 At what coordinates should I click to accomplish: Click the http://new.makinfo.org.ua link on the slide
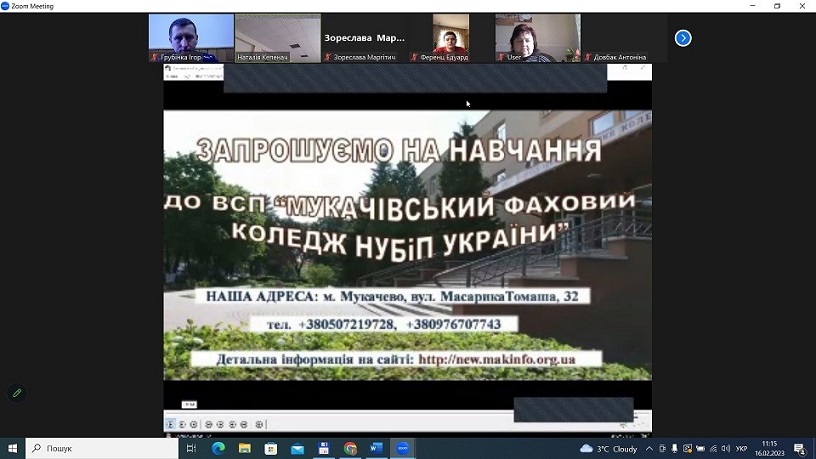[497, 359]
